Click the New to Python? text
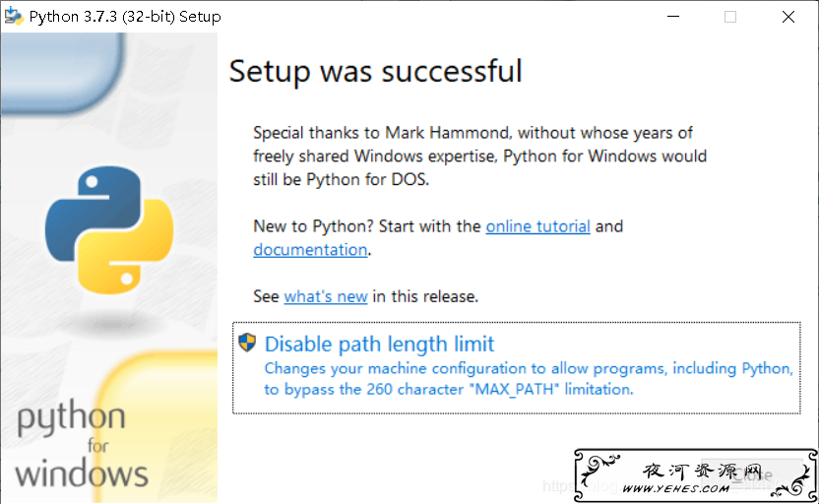 point(313,226)
